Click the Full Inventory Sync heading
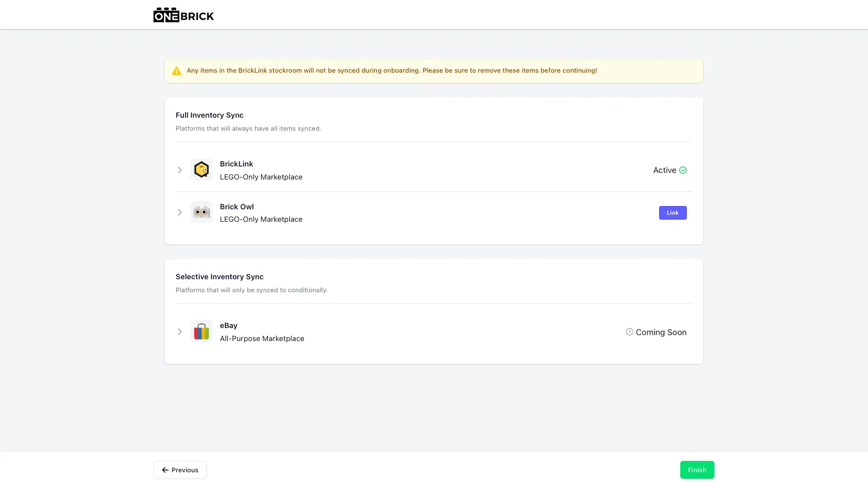 209,115
